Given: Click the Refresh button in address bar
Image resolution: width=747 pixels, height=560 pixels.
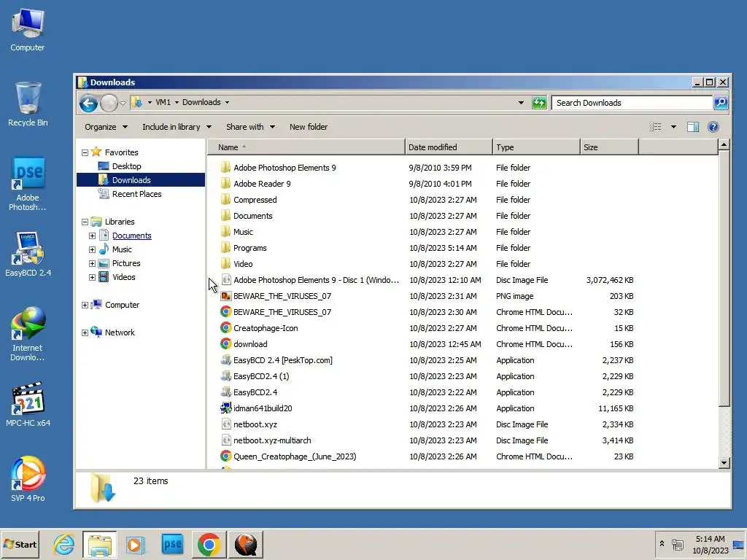Looking at the screenshot, I should [539, 102].
